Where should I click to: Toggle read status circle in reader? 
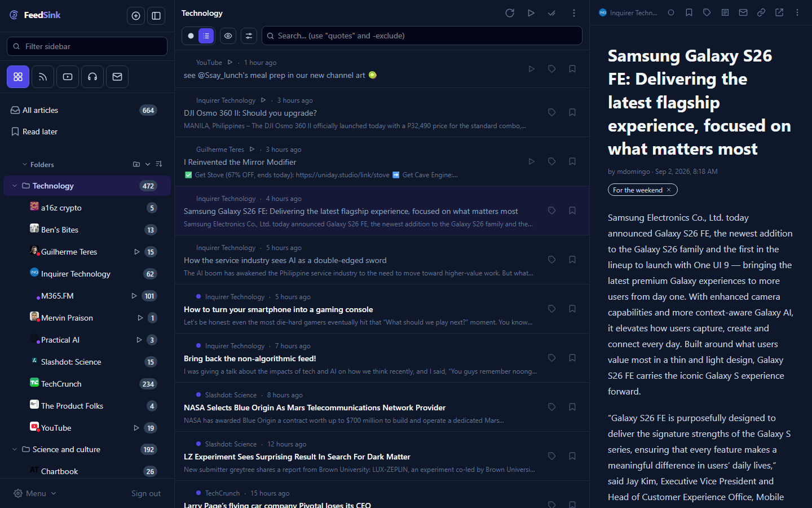click(671, 12)
